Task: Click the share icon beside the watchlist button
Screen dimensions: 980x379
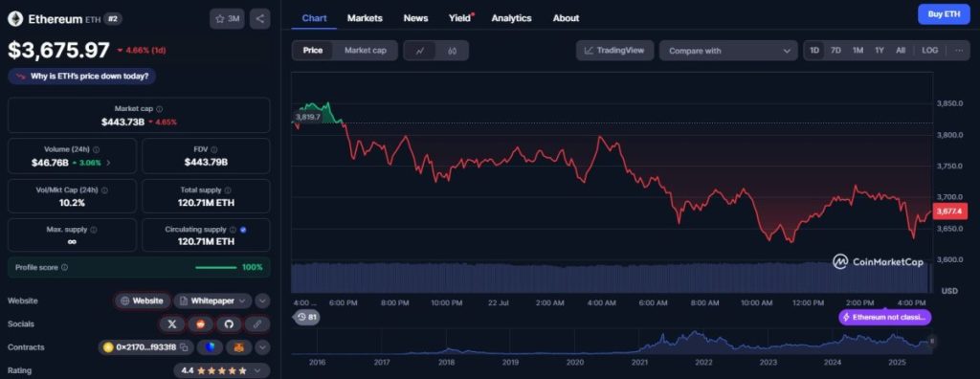Action: (x=260, y=19)
